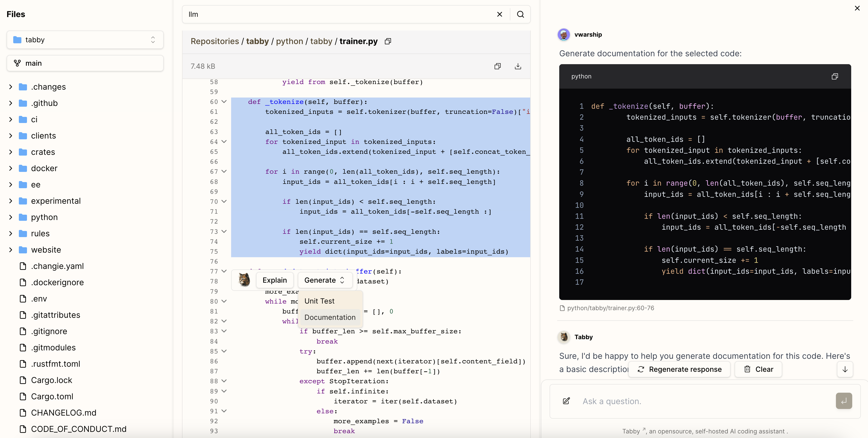Click the Ask a question input field
The width and height of the screenshot is (868, 438).
click(x=704, y=401)
